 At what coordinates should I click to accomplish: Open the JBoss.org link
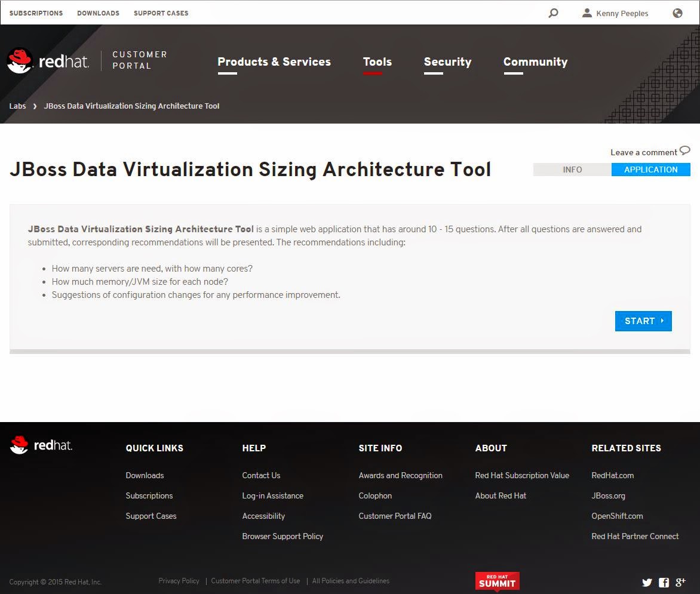608,495
